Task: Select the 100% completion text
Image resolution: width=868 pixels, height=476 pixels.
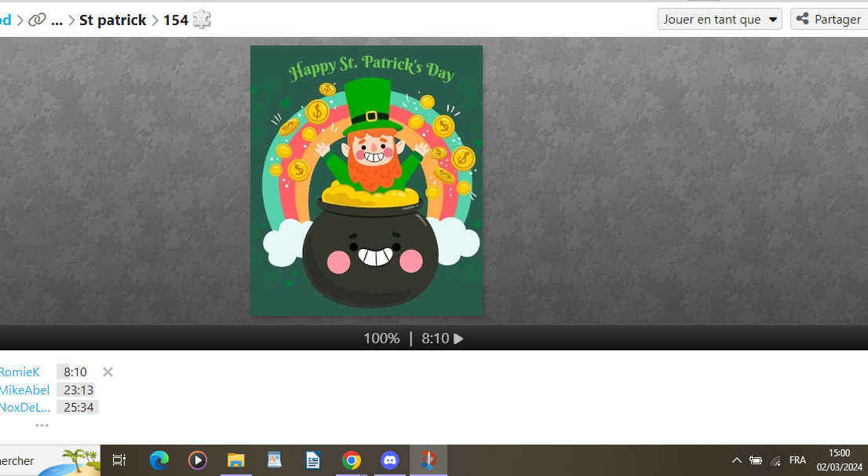Action: pos(381,339)
